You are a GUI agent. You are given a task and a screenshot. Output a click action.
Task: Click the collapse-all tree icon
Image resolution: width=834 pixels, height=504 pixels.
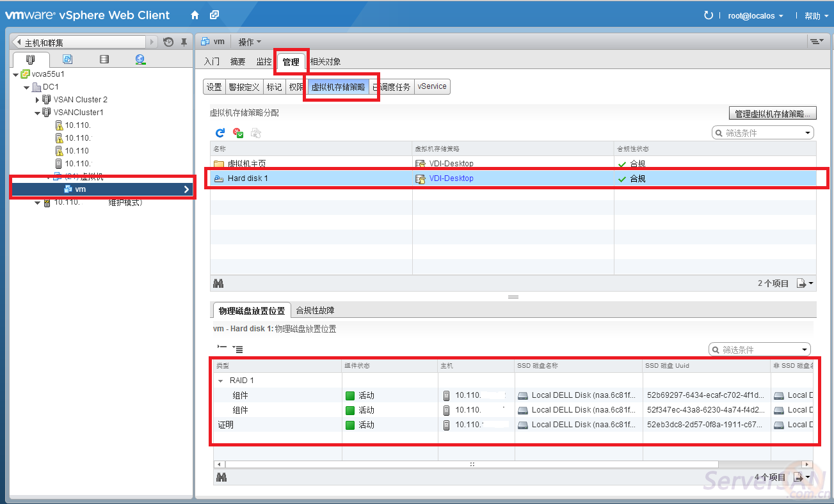pyautogui.click(x=222, y=348)
